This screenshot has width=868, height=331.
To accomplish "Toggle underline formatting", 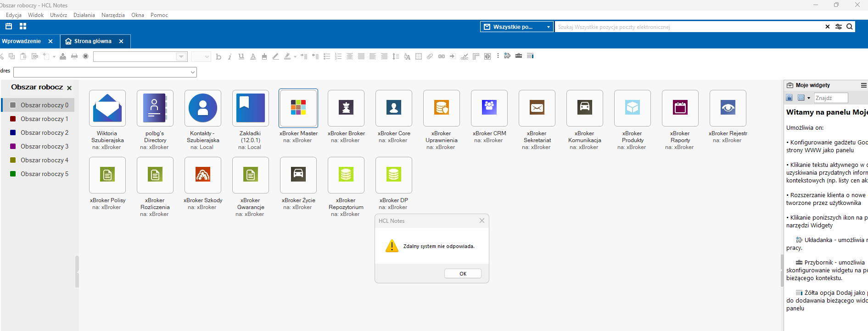I will [x=241, y=56].
